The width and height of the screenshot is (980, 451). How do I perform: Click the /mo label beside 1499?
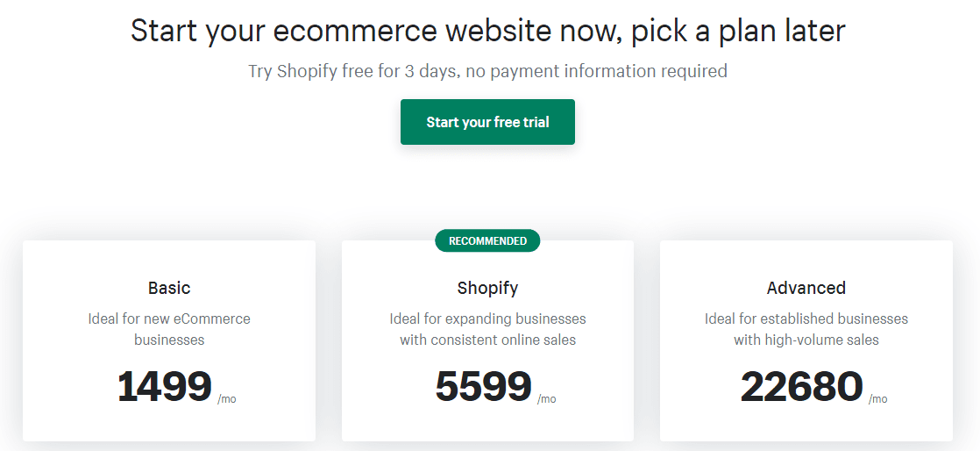pos(227,399)
